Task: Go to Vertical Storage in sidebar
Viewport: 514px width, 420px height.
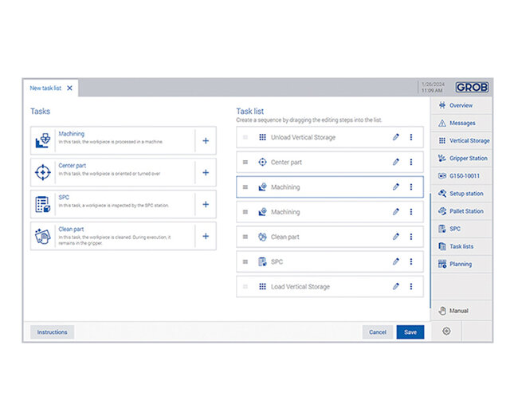Action: (x=461, y=141)
